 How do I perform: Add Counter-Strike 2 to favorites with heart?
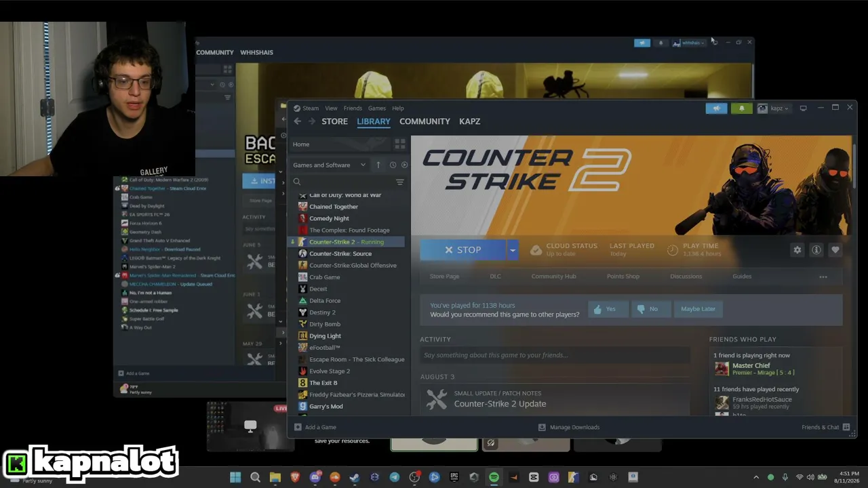pos(835,250)
